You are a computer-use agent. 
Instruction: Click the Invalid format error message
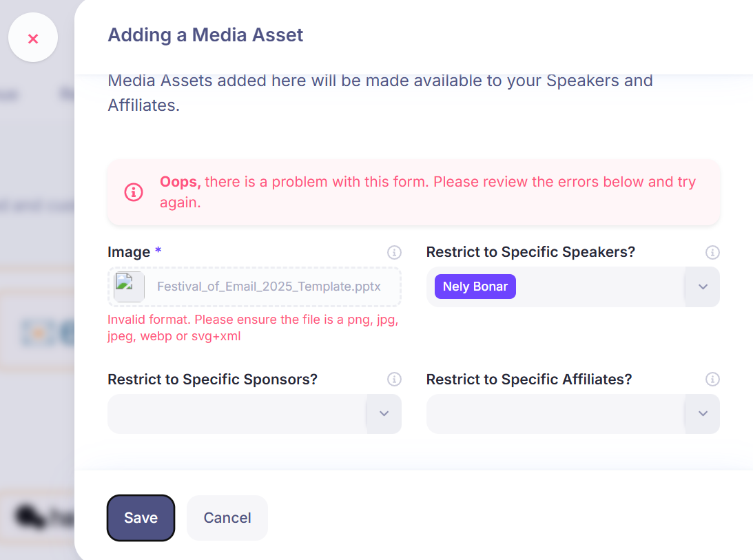tap(253, 328)
